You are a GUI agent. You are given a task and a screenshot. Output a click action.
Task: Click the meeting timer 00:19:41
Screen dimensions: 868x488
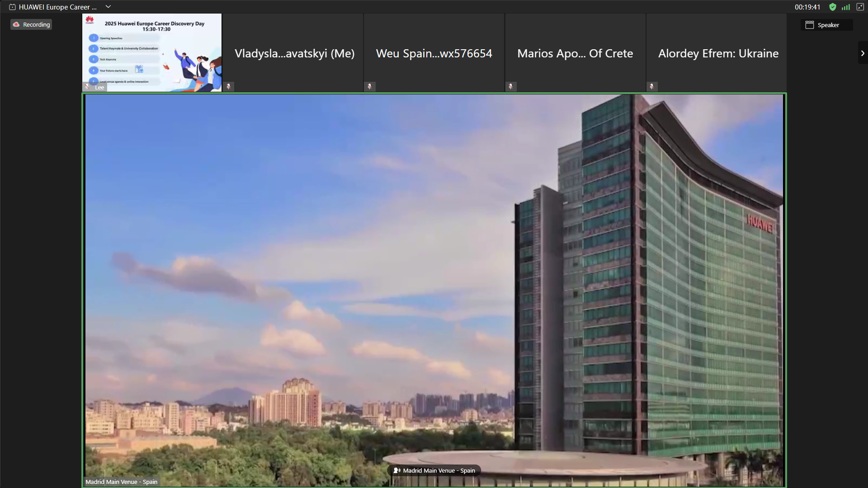click(x=807, y=7)
